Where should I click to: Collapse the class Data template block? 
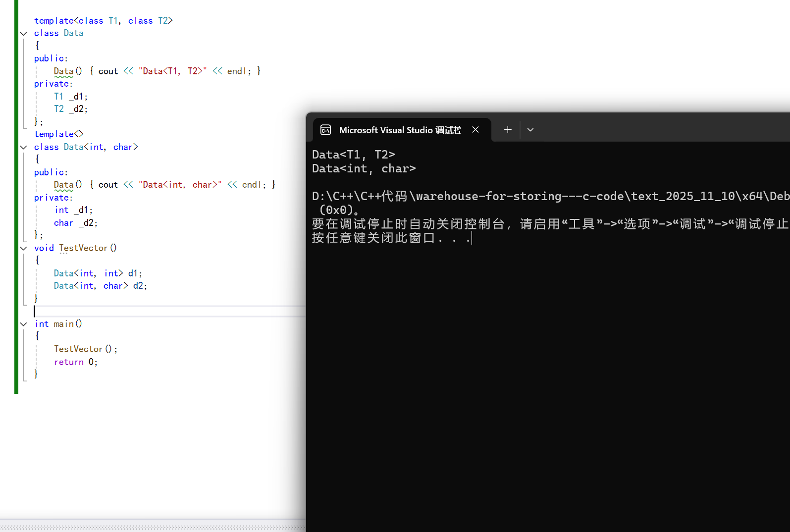23,34
